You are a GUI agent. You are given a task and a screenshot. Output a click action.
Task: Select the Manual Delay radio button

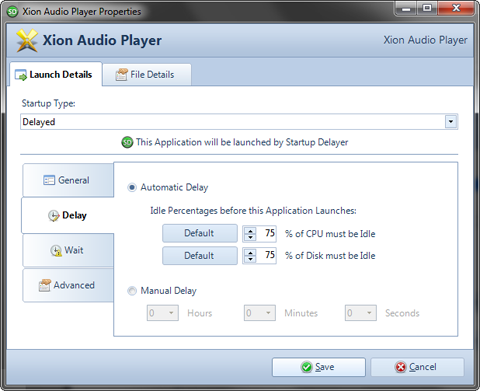132,291
